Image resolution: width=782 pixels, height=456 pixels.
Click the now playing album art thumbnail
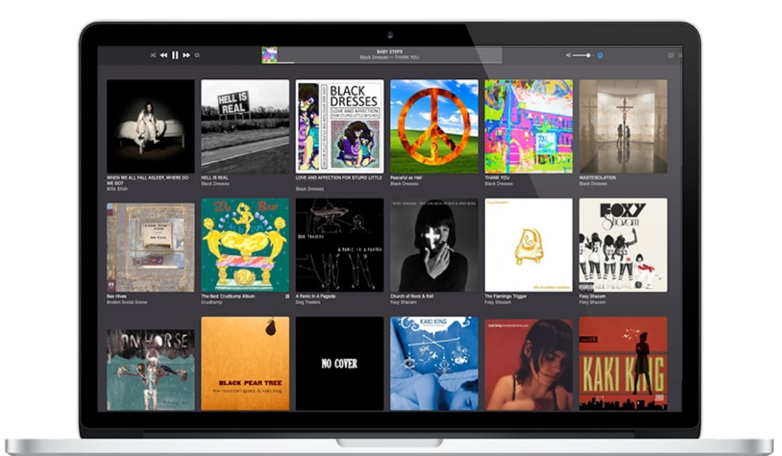pos(269,55)
